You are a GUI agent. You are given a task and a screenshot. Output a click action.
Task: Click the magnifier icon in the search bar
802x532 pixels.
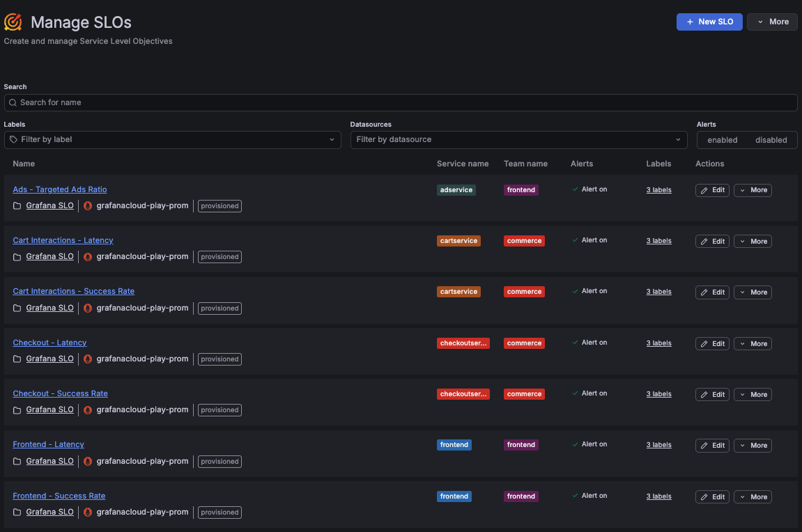click(13, 102)
